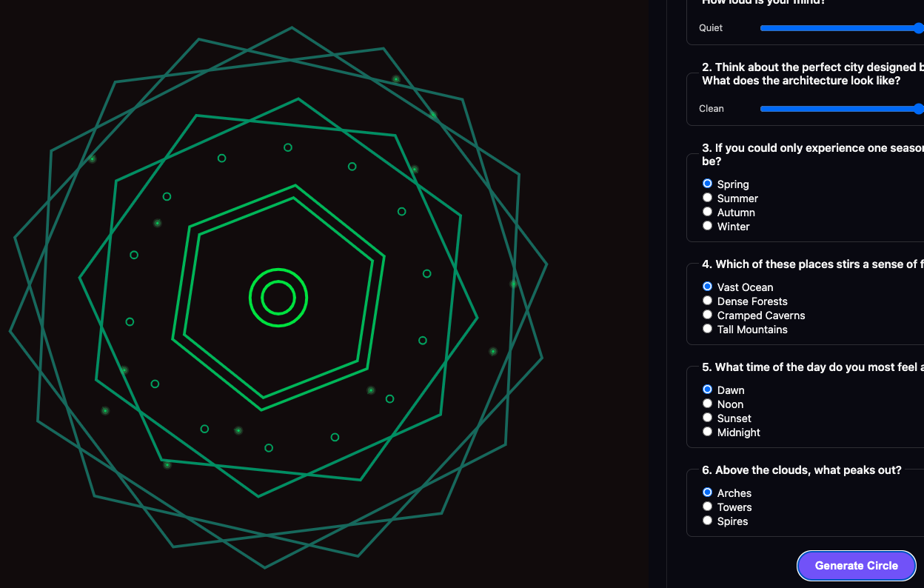Select the Sunset option

(x=708, y=418)
